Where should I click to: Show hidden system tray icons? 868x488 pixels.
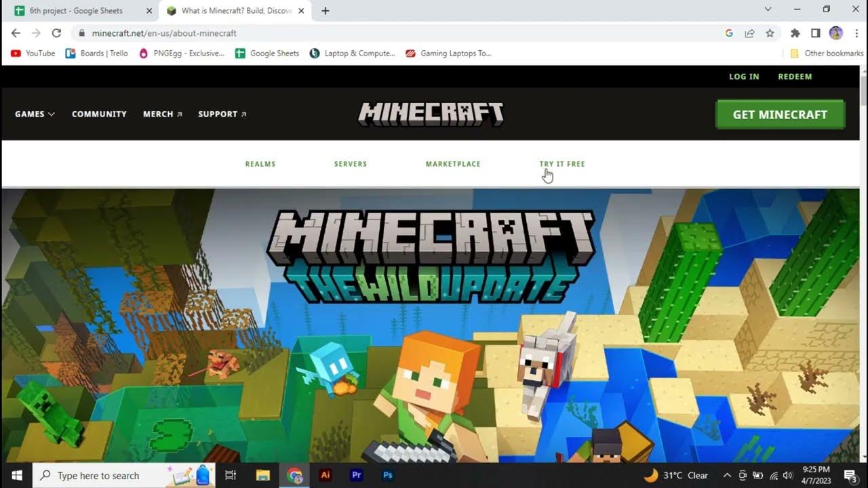point(727,475)
